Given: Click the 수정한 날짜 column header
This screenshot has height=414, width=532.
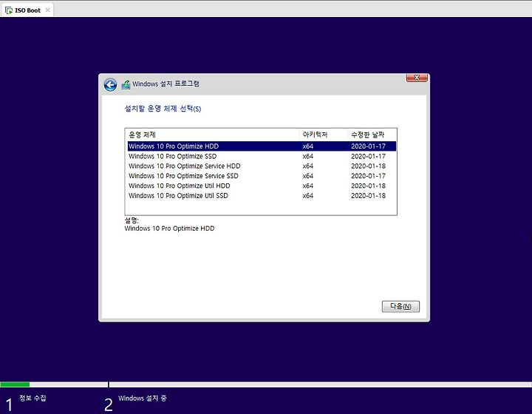Looking at the screenshot, I should 372,135.
